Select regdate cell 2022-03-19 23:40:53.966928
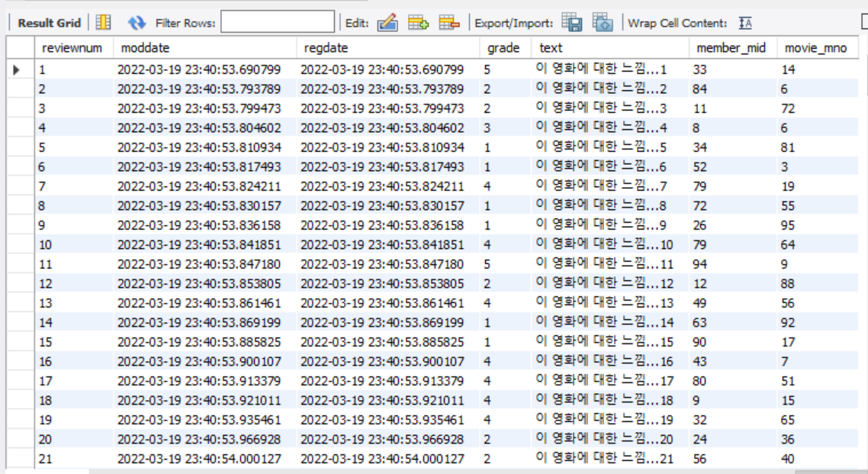Image resolution: width=868 pixels, height=474 pixels. 388,439
